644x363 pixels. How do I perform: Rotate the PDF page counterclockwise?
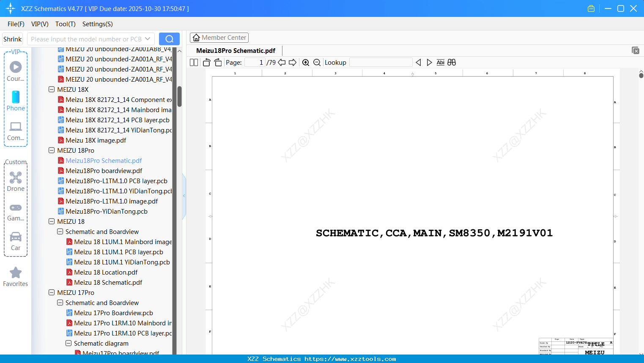point(206,63)
